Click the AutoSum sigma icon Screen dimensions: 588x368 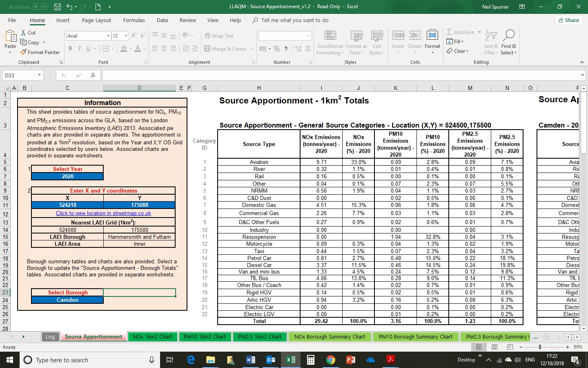(450, 32)
